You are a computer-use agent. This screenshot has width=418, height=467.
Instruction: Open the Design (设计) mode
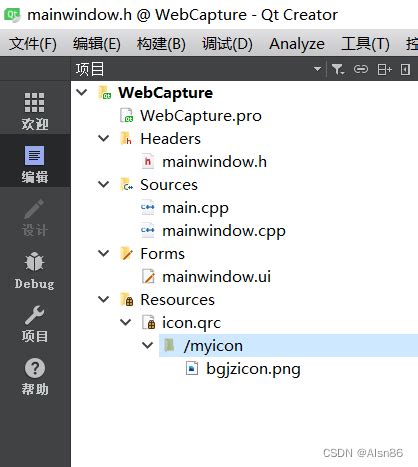tap(35, 217)
